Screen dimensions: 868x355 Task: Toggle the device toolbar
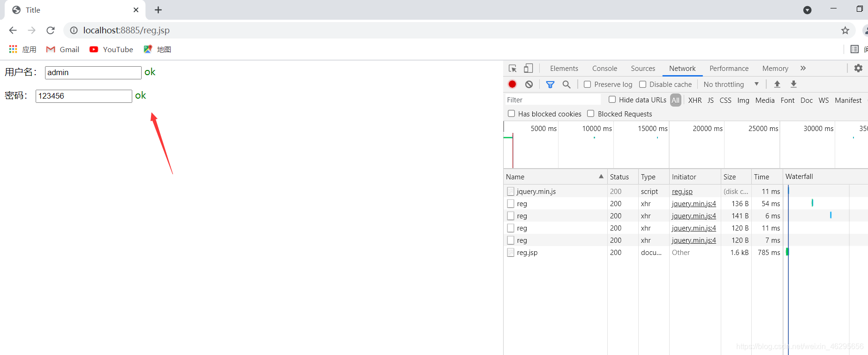pyautogui.click(x=528, y=69)
